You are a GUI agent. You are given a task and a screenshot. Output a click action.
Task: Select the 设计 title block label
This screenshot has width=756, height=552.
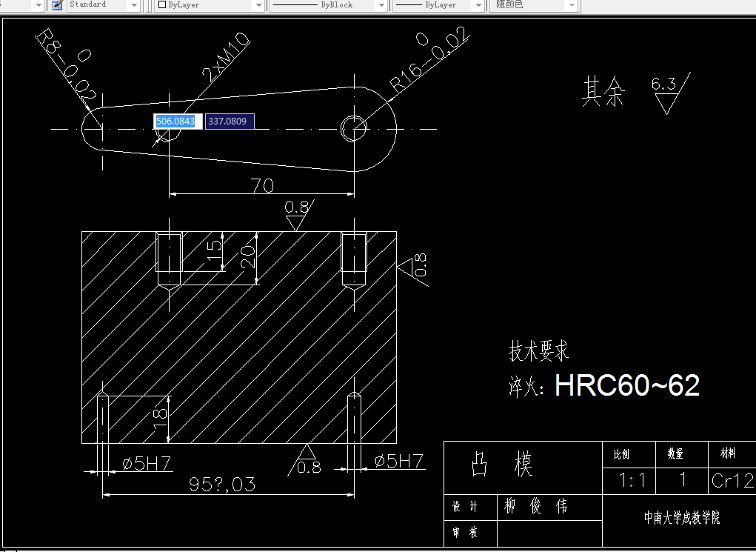point(465,507)
